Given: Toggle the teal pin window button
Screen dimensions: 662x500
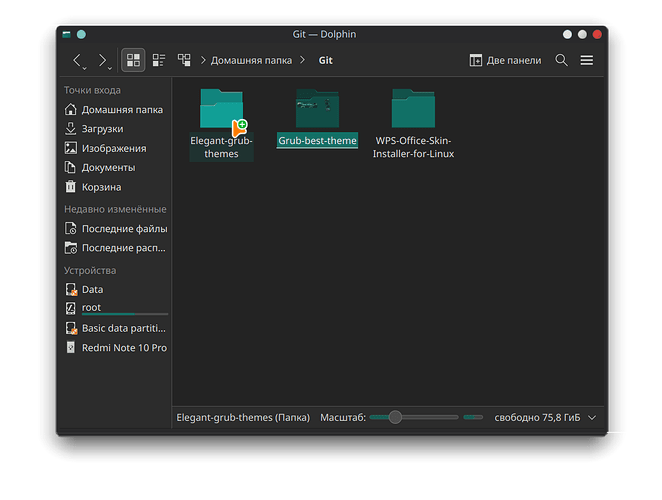Looking at the screenshot, I should click(81, 34).
